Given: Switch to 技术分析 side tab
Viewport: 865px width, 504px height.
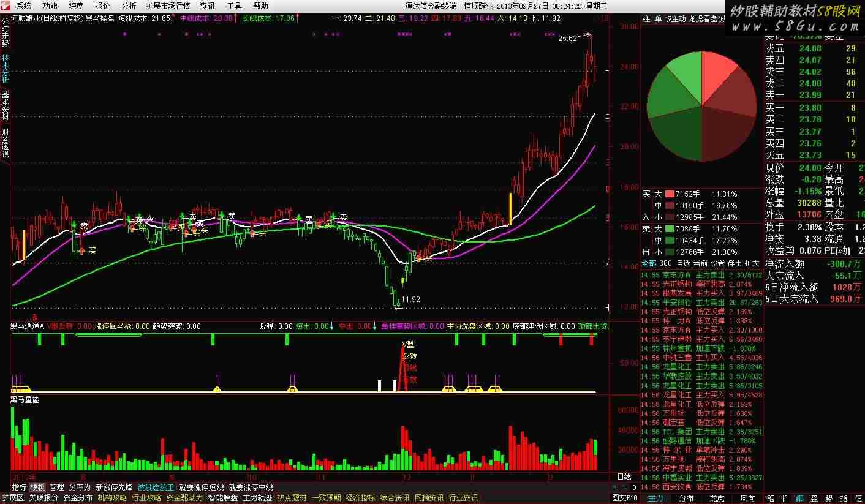Looking at the screenshot, I should [5, 69].
